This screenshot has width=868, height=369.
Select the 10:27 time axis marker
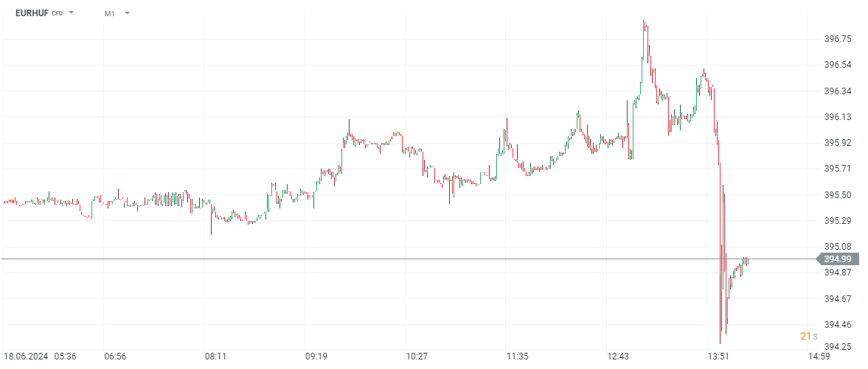coord(417,356)
